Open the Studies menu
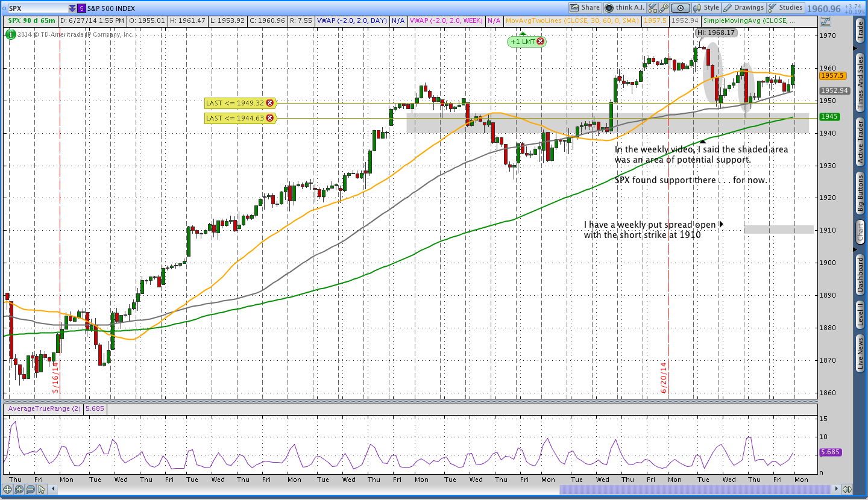 coord(785,8)
